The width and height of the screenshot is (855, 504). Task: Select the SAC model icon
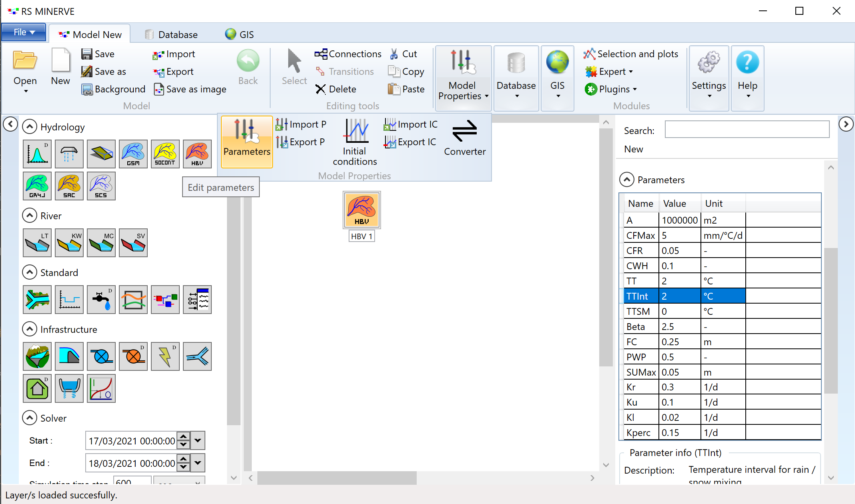click(69, 186)
